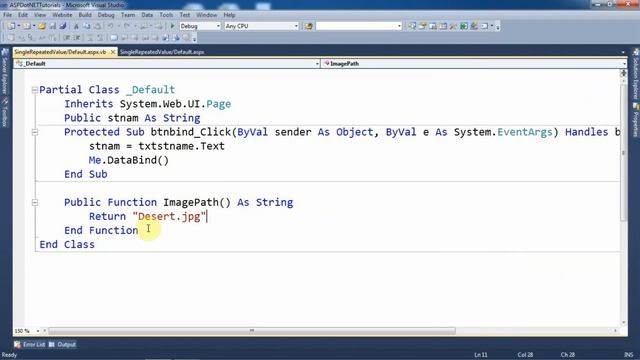Click the New Project toolbar icon
Screen dimensions: 640x360
tap(11, 26)
